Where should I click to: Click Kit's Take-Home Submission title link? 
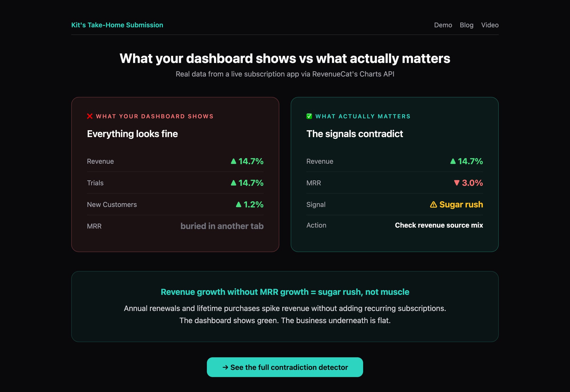117,25
